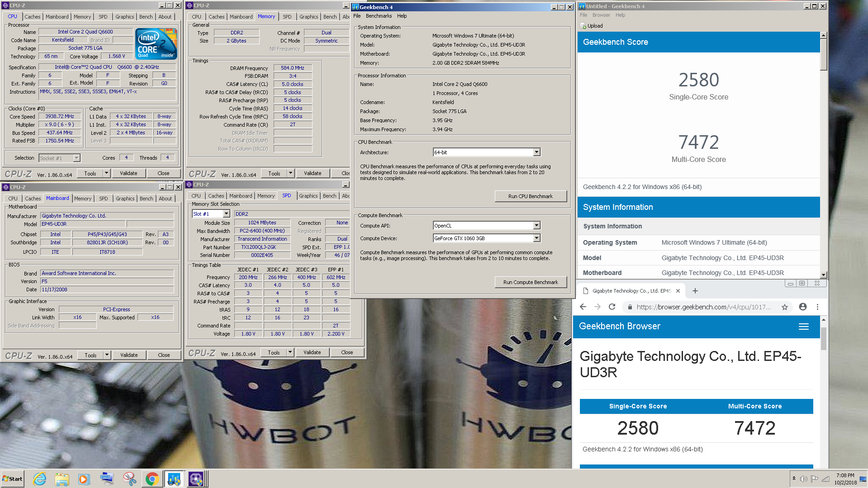
Task: Click Southbridge value 82801JR (ICH10R)
Action: [107, 242]
